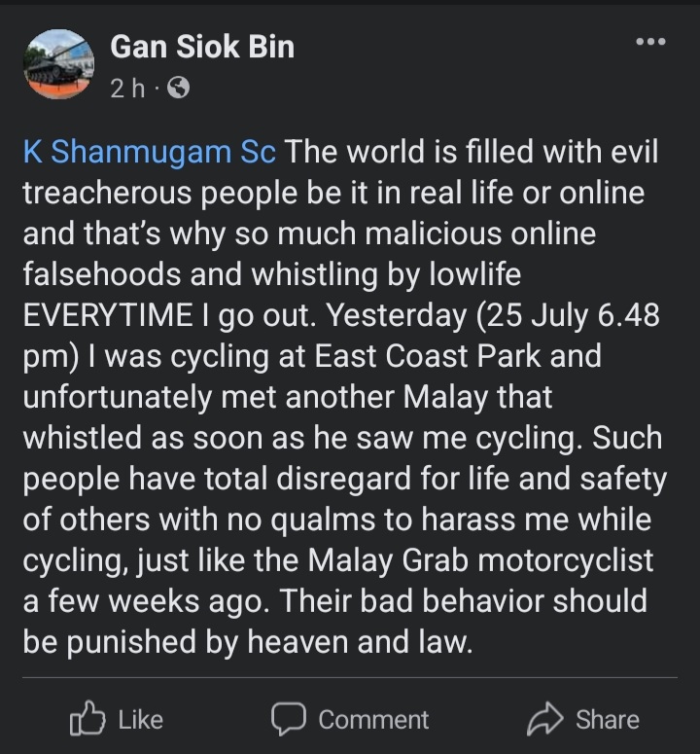Image resolution: width=700 pixels, height=754 pixels.
Task: Open the three-dot post options menu
Action: pyautogui.click(x=649, y=42)
